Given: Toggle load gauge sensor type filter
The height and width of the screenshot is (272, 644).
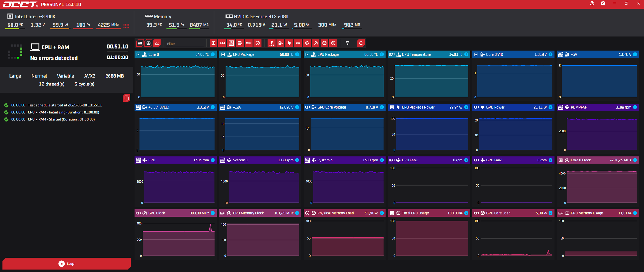Looking at the screenshot, I should pyautogui.click(x=325, y=43).
